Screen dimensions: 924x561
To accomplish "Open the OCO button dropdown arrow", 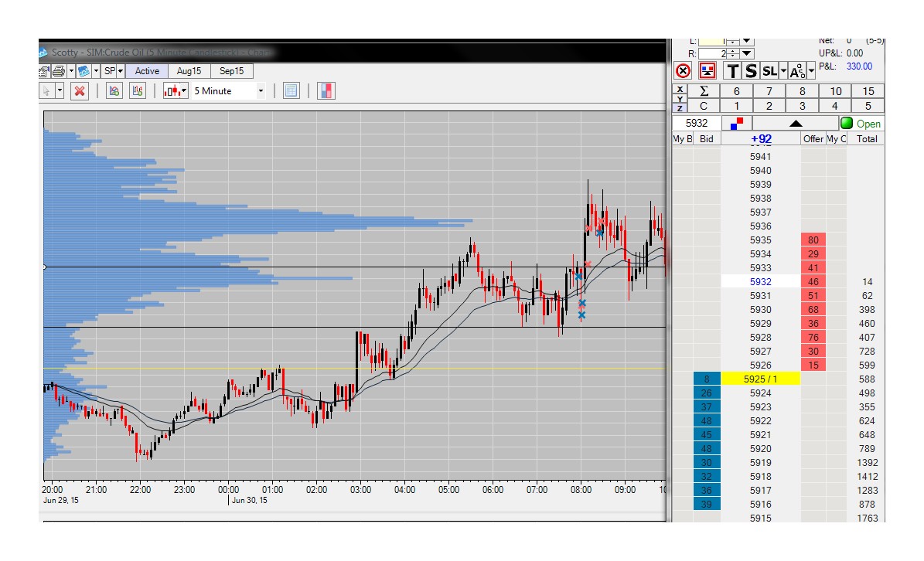I will tap(811, 71).
